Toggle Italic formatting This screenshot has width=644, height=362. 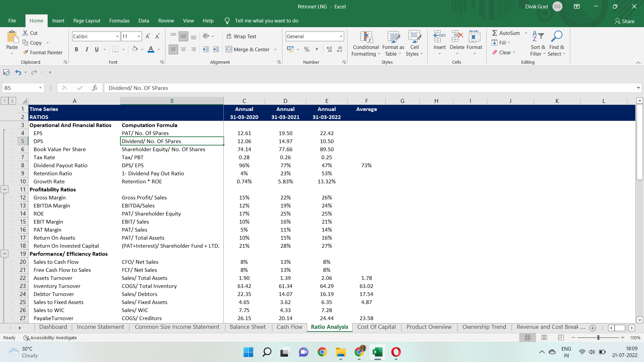click(87, 49)
